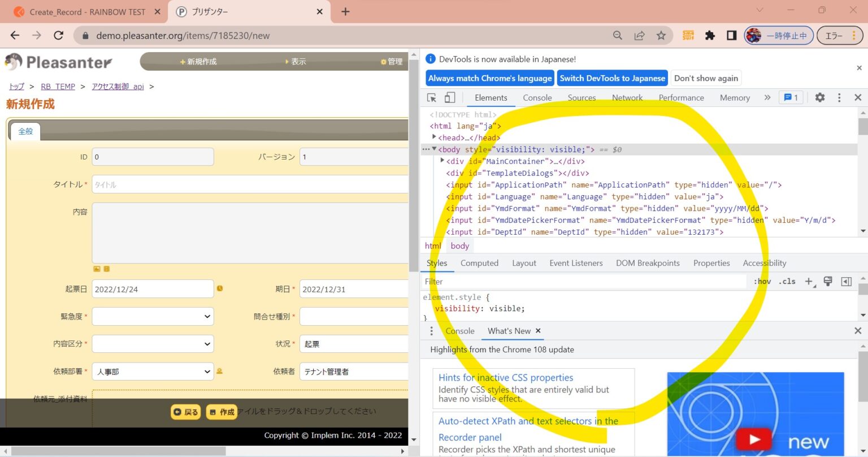Toggle the device emulation toolbar

pos(449,97)
